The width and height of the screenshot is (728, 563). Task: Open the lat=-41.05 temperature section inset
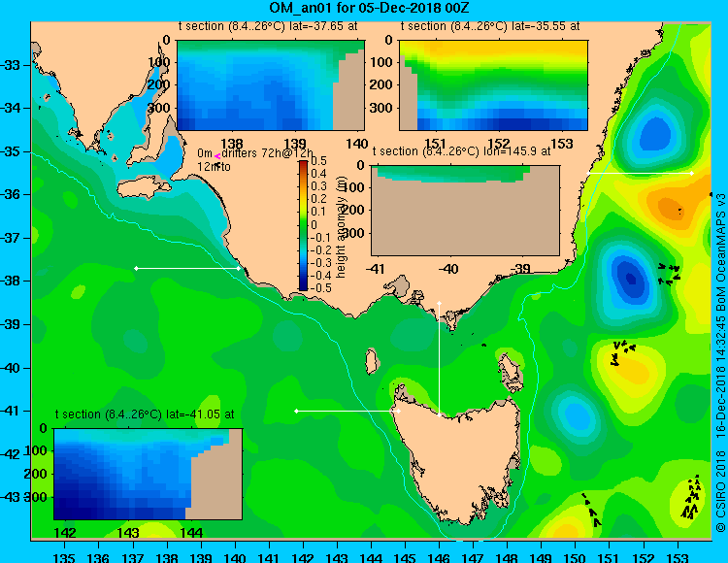pos(149,474)
